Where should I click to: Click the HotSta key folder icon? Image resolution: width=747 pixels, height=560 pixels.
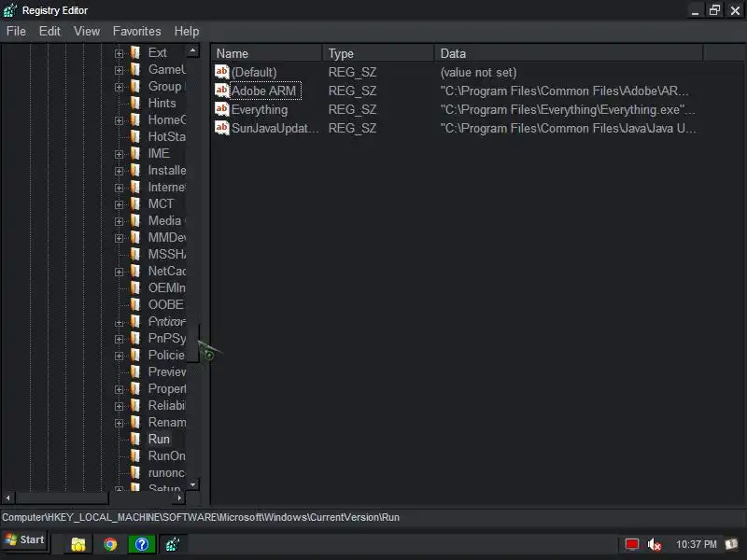click(x=135, y=136)
